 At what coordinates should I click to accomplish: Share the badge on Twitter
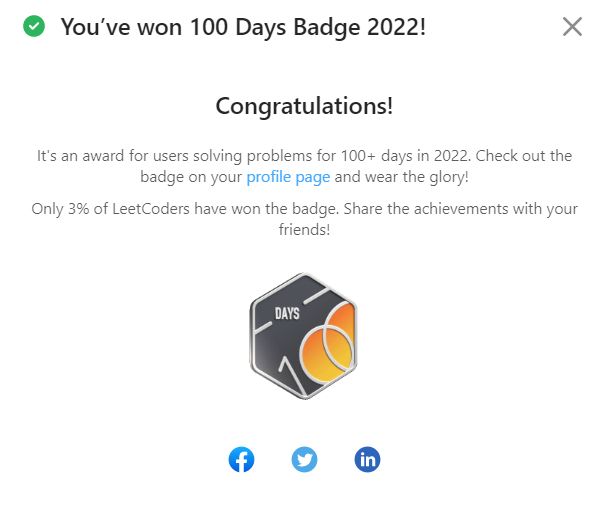click(x=304, y=459)
